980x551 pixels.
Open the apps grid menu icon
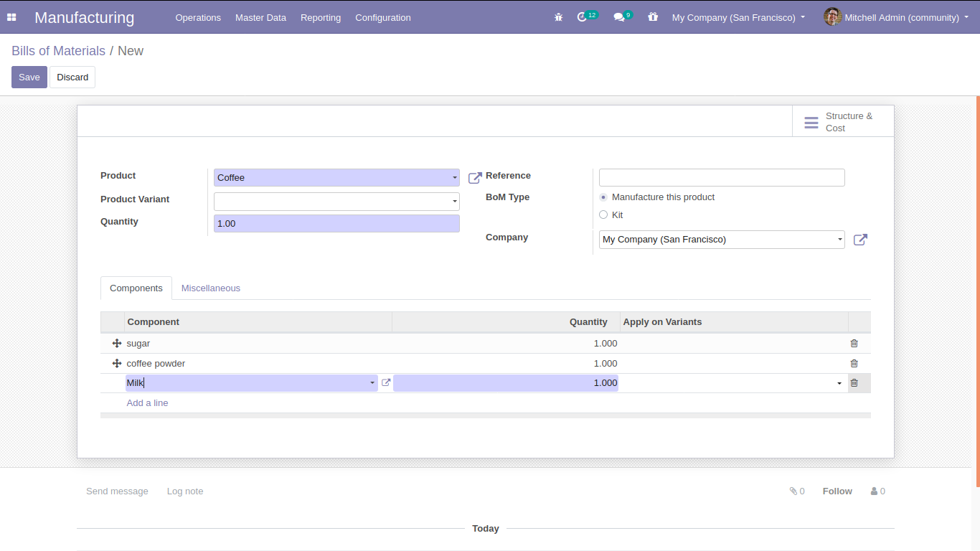click(11, 17)
